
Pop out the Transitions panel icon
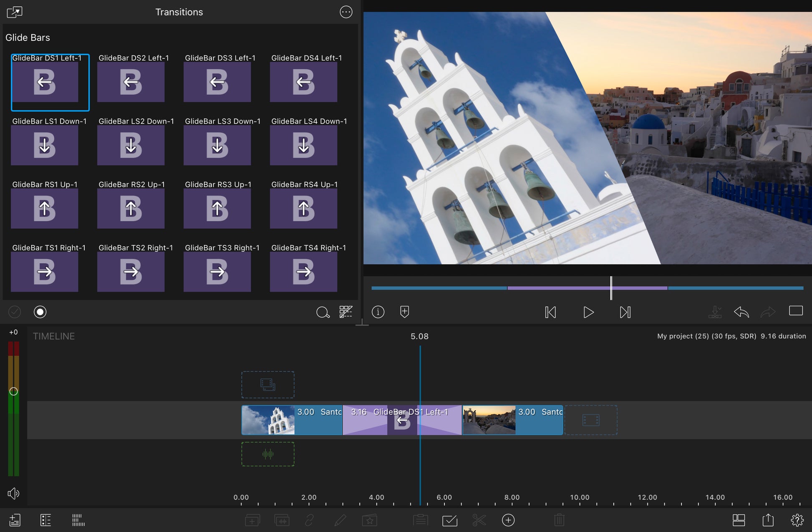(x=15, y=12)
